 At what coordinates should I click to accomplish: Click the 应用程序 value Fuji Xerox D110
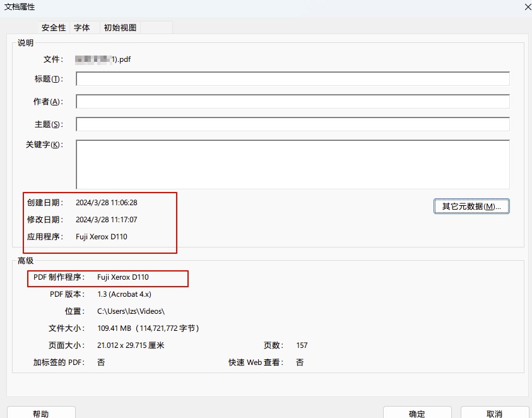tap(102, 237)
